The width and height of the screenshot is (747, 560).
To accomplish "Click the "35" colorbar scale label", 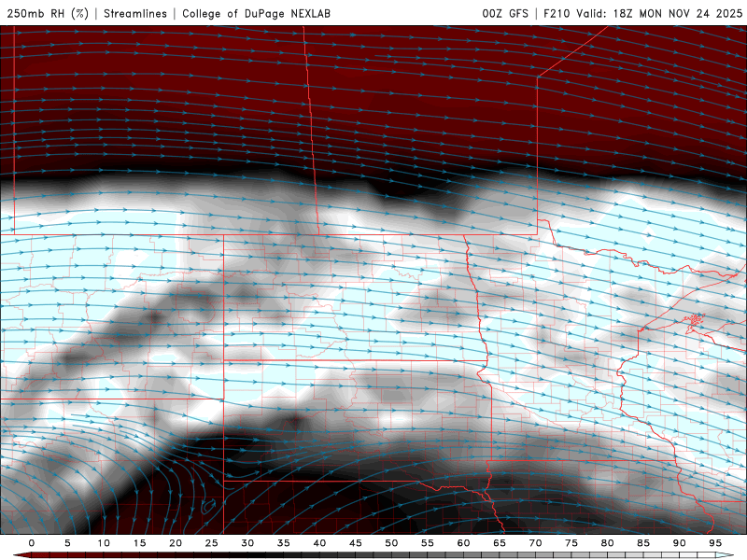I will coord(284,543).
